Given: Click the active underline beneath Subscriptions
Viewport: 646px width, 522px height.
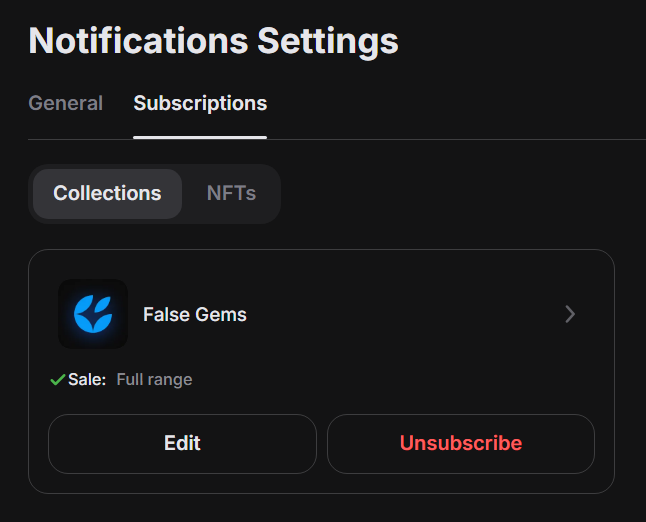Looking at the screenshot, I should pyautogui.click(x=200, y=137).
